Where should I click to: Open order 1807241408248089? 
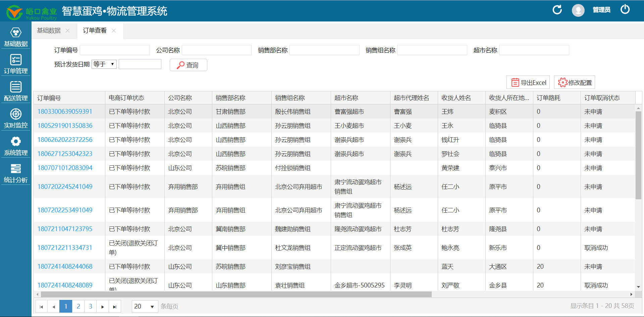65,285
